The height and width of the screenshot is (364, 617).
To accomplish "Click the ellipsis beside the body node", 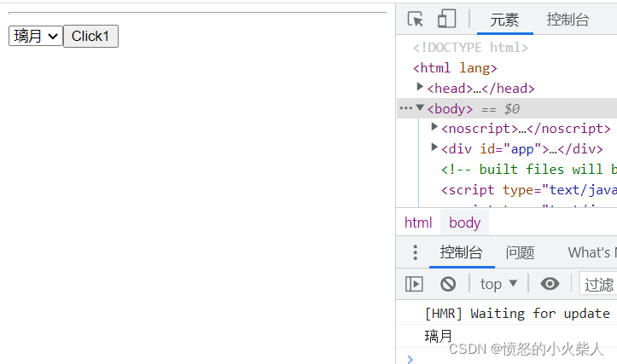I will click(x=405, y=108).
